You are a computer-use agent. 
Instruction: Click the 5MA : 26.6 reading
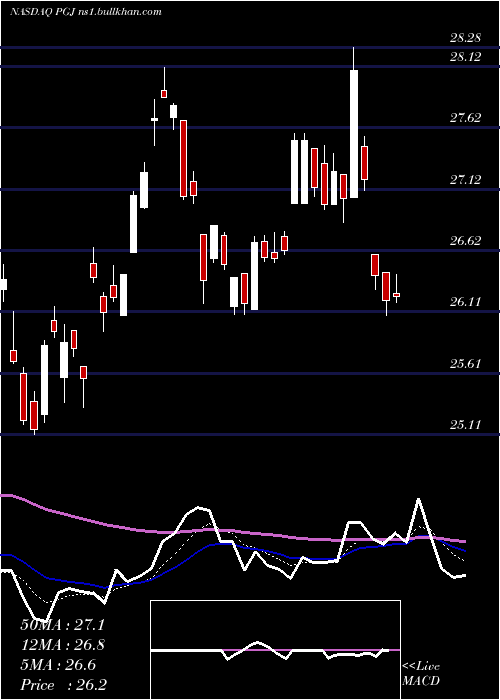[58, 665]
